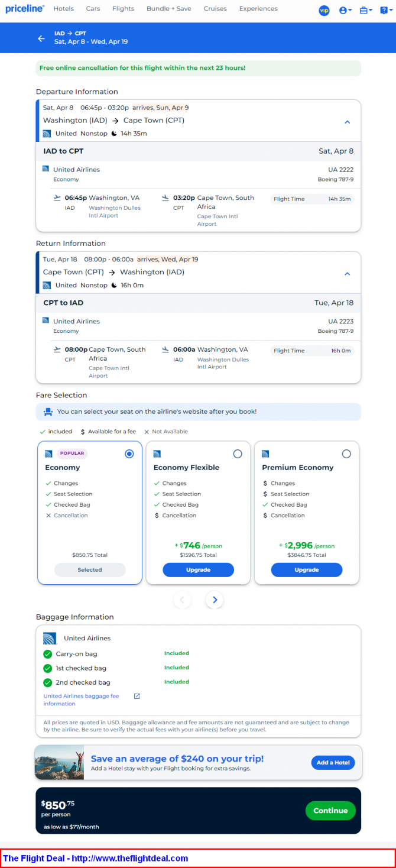
Task: Click the $850.75 per person price
Action: [x=58, y=804]
